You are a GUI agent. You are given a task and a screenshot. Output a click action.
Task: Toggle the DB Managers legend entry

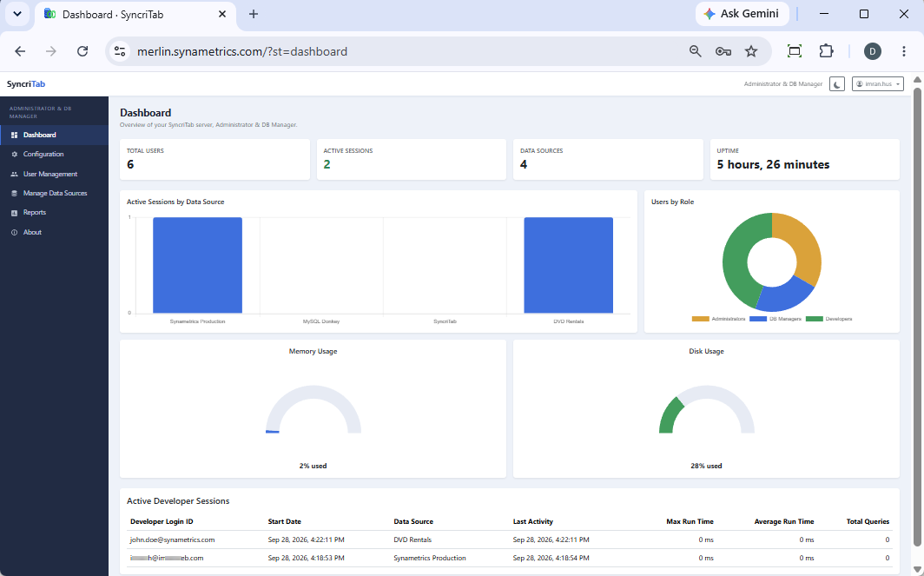775,319
